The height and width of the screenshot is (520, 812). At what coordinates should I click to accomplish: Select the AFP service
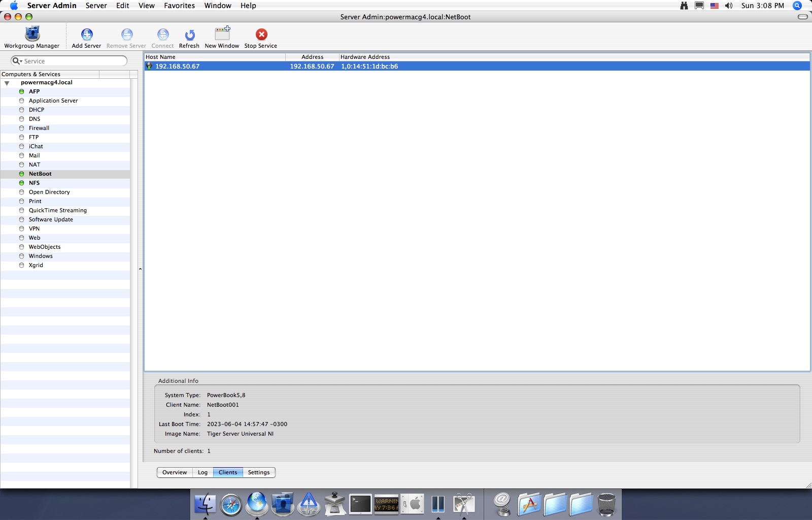tap(65, 91)
